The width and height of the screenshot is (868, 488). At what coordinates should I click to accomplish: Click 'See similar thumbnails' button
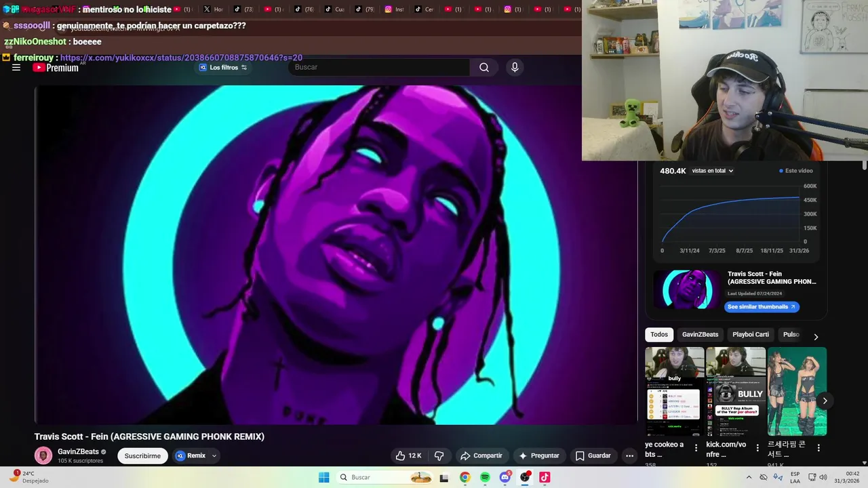pos(762,307)
